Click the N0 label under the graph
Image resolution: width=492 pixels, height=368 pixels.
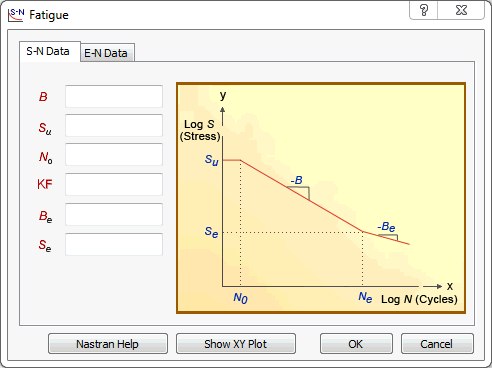pos(240,297)
